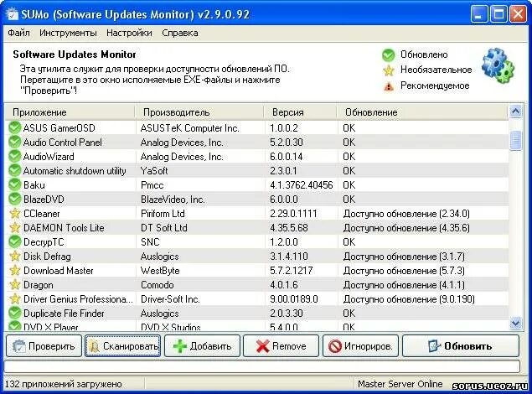Image resolution: width=532 pixels, height=394 pixels.
Task: Sort list by Версия column header
Action: pyautogui.click(x=300, y=112)
